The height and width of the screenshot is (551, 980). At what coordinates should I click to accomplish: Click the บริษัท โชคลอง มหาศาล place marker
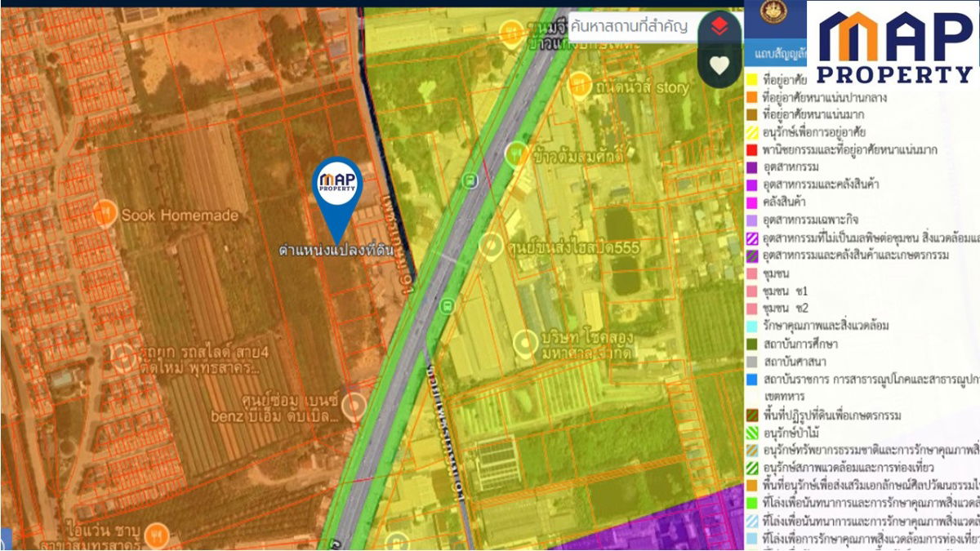[525, 344]
